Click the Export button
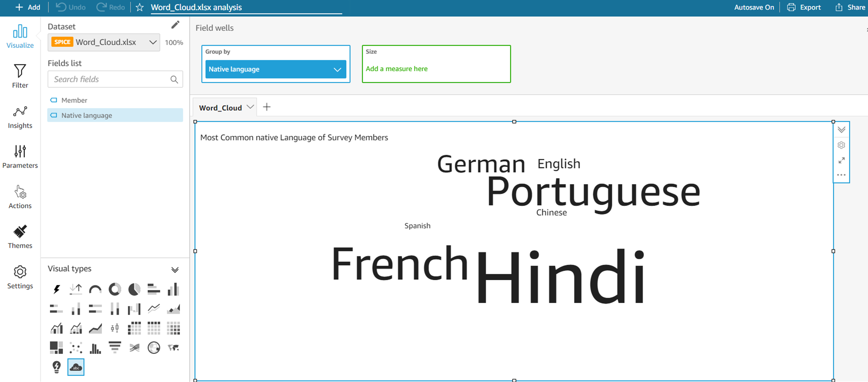The width and height of the screenshot is (868, 382). coord(804,7)
